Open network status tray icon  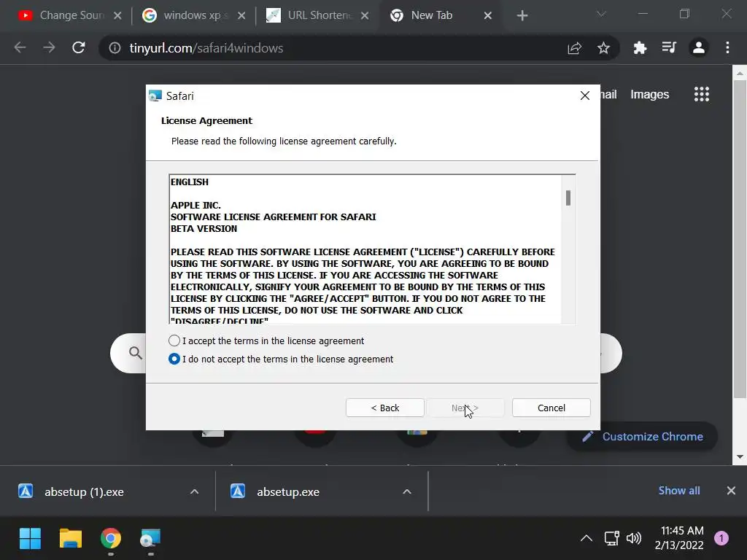click(612, 538)
